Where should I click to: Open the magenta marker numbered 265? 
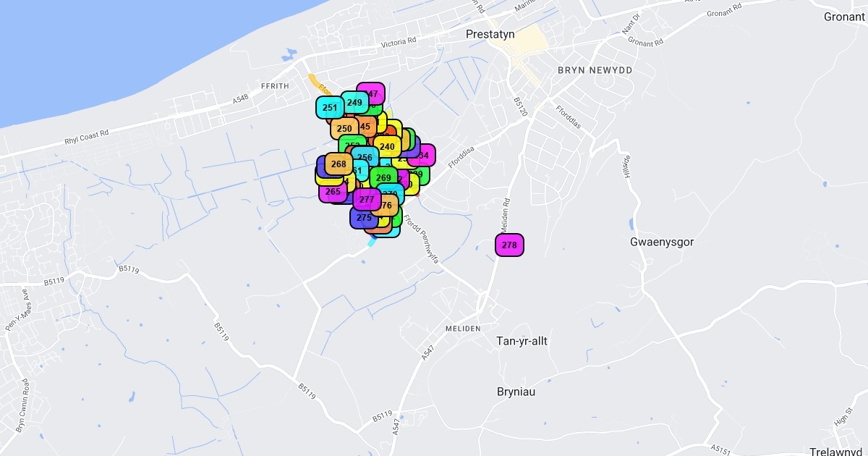tap(333, 192)
